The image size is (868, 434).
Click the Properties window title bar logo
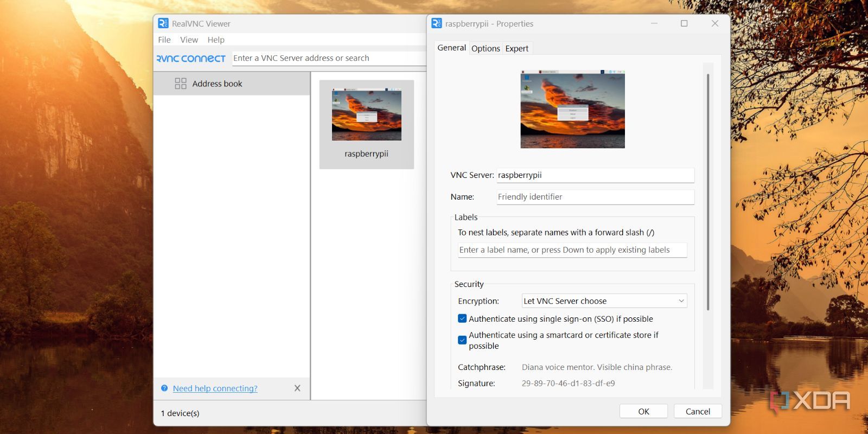(436, 23)
